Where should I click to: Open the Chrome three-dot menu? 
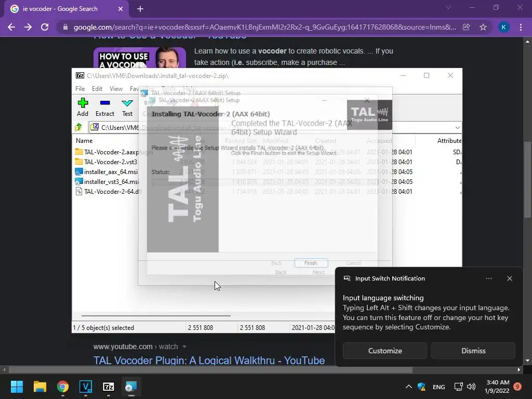(x=521, y=27)
